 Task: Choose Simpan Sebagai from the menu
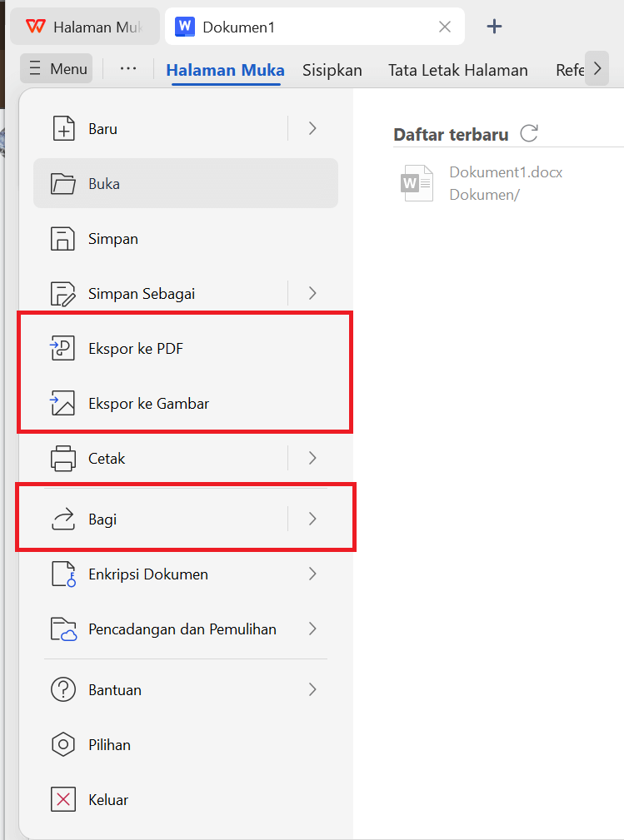[186, 294]
